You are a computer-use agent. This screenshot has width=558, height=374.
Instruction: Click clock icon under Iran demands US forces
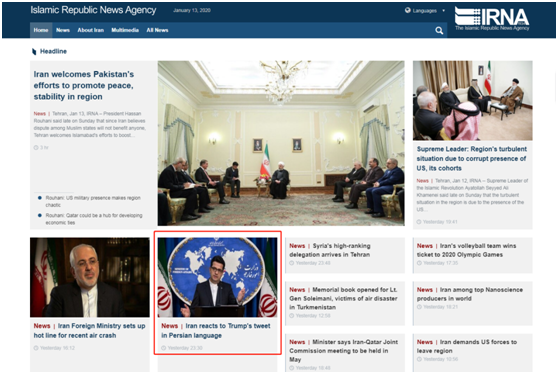coord(419,359)
